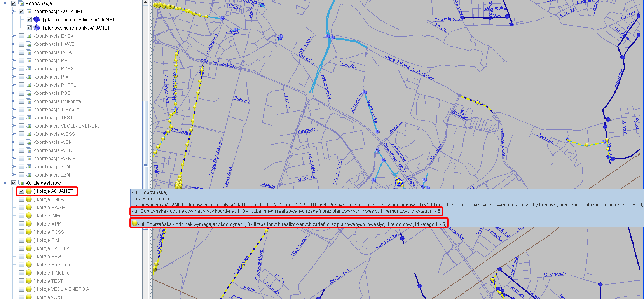Click the blue planowane inwestycje AQUANET layer icon
The height and width of the screenshot is (299, 644).
[37, 19]
